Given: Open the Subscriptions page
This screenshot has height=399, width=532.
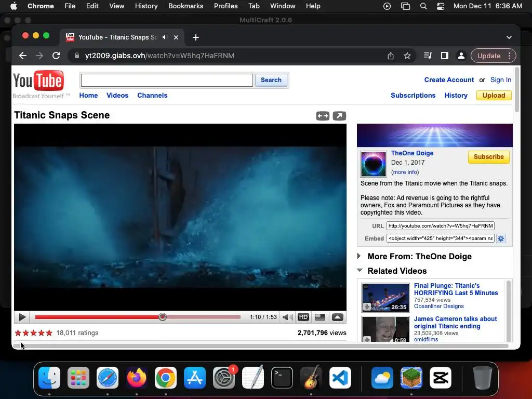Looking at the screenshot, I should coord(413,96).
